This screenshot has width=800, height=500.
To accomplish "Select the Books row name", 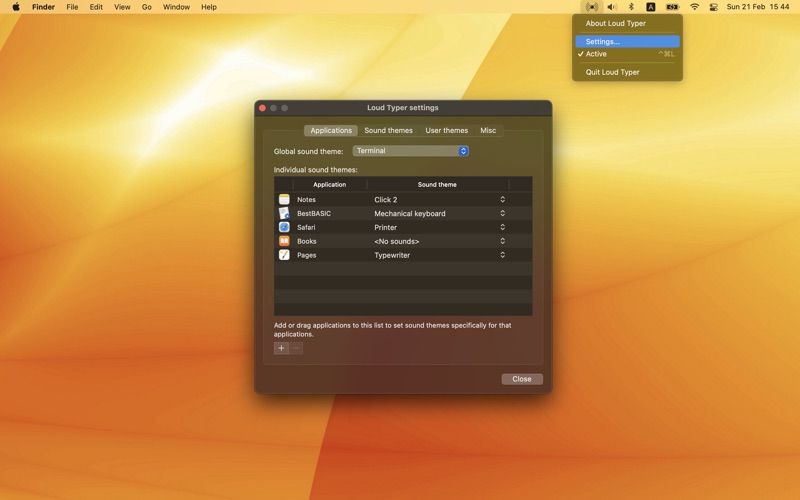I will (307, 241).
